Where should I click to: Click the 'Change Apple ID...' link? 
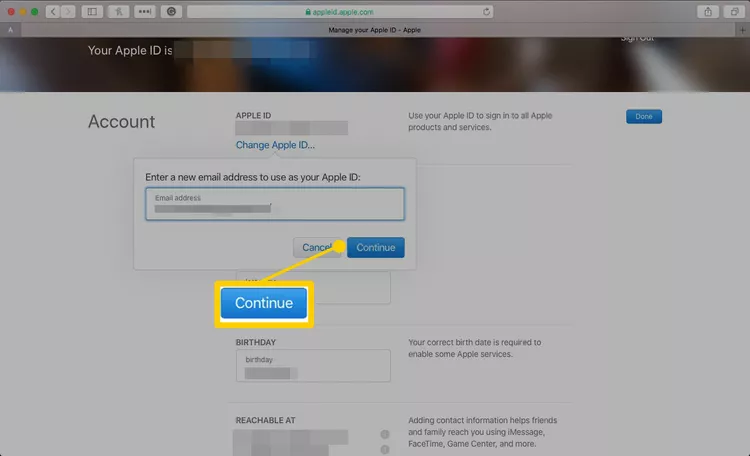tap(275, 145)
